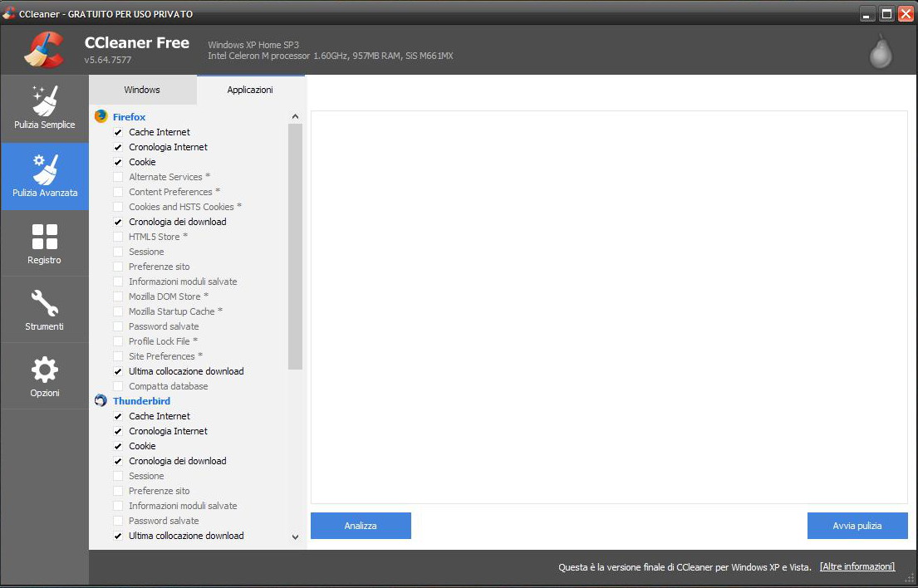918x588 pixels.
Task: Click scroll down arrow in list
Action: pyautogui.click(x=295, y=537)
